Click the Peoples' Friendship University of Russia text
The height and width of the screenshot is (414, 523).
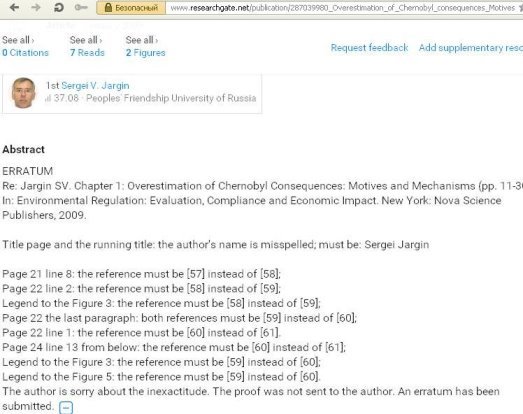[171, 98]
